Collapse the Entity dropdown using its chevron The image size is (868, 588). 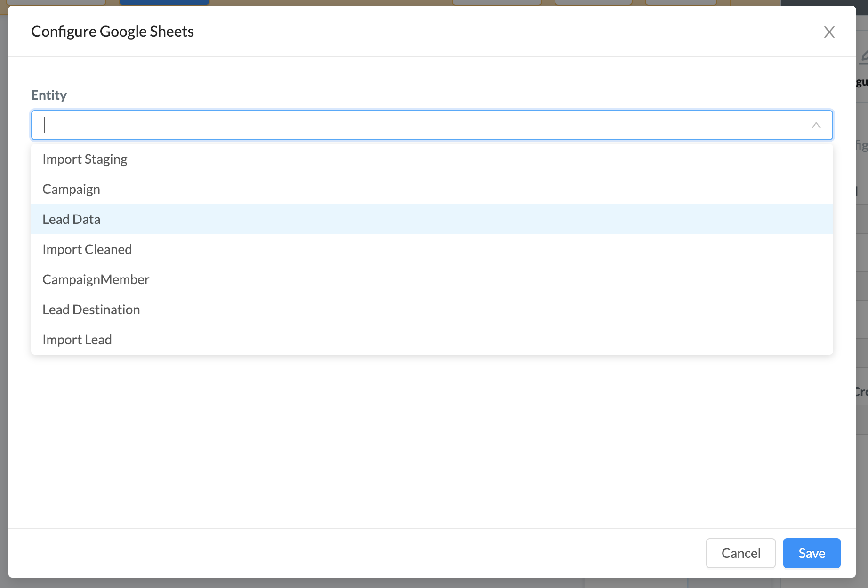tap(816, 125)
